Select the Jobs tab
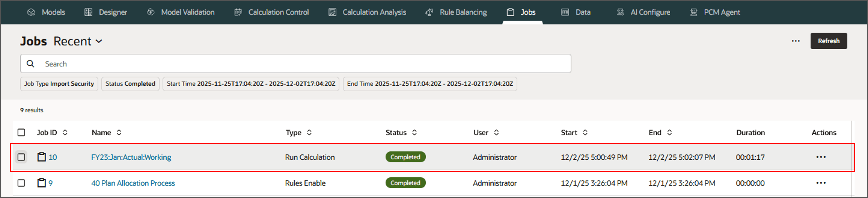The height and width of the screenshot is (198, 868). click(522, 12)
